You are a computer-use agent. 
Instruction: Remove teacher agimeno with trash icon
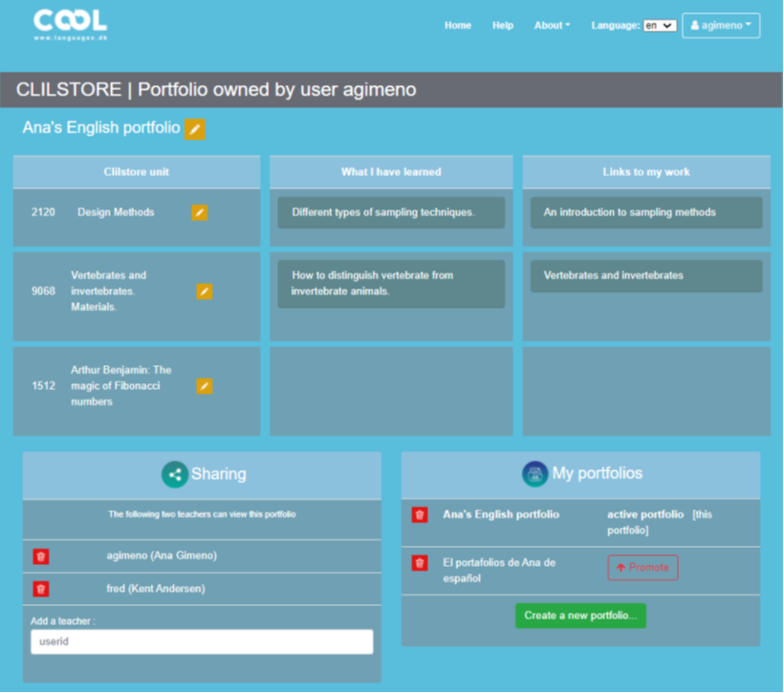tap(40, 556)
